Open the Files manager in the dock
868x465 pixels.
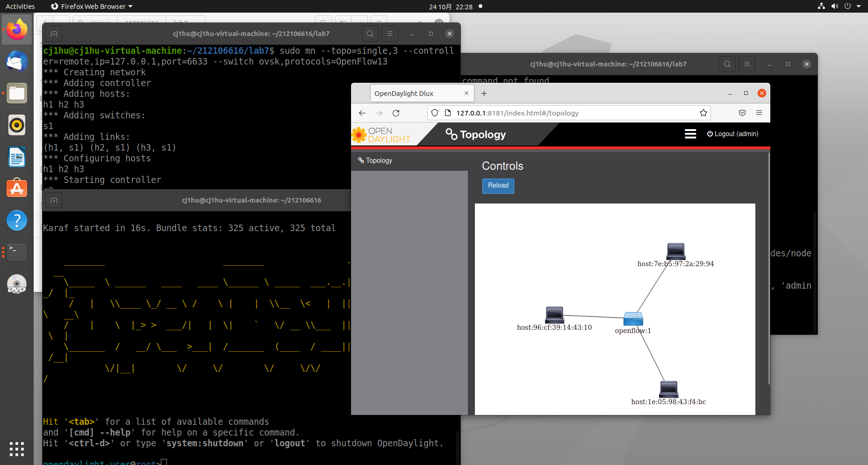coord(17,93)
